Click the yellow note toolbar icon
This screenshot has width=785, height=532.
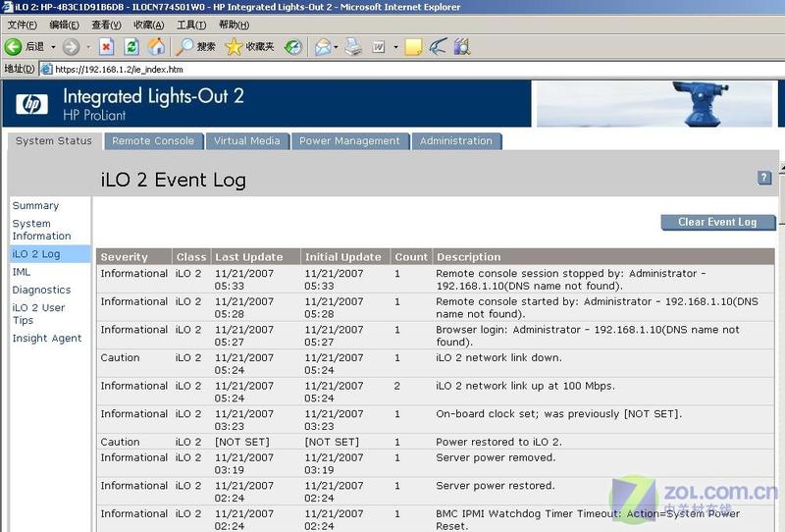(x=413, y=47)
